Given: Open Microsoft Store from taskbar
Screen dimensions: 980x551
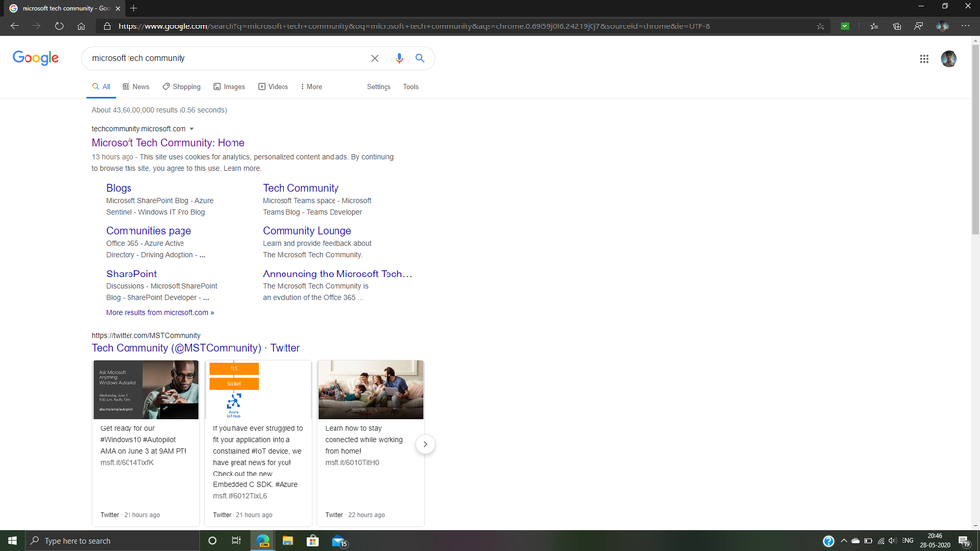Looking at the screenshot, I should click(x=313, y=541).
